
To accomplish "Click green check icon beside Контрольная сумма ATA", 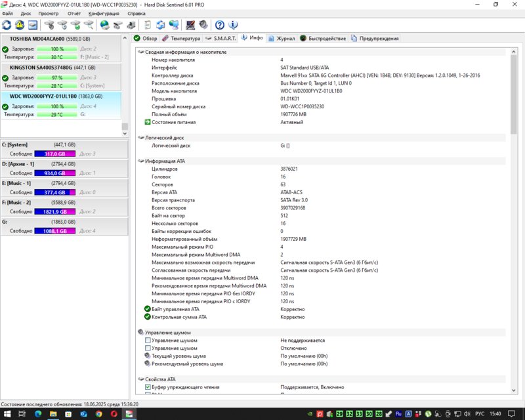I will pos(147,316).
